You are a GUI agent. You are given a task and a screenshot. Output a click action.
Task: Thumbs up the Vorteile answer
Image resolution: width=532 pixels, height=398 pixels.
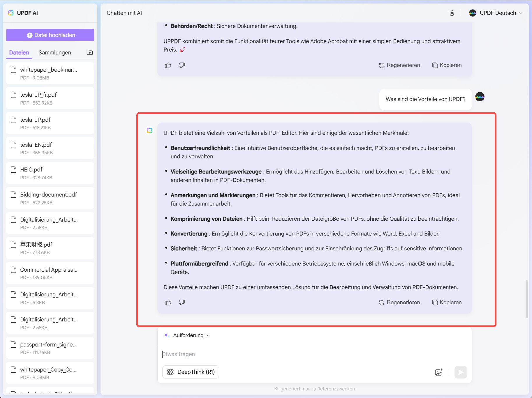(168, 303)
